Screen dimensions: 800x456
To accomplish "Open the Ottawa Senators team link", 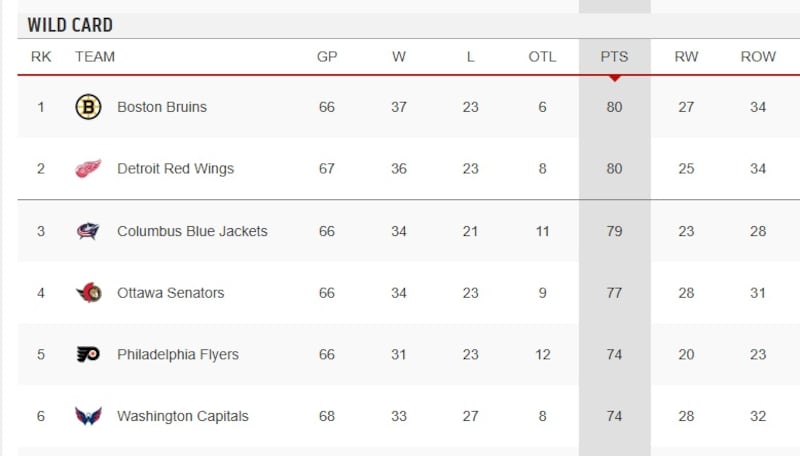I will coord(170,293).
